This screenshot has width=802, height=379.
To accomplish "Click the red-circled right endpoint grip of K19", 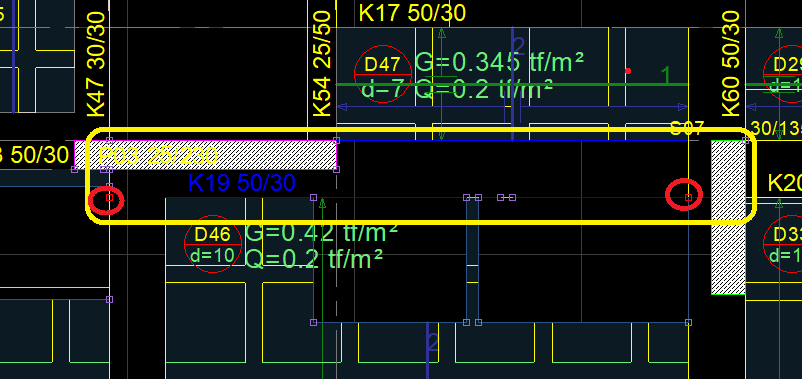I will point(688,197).
